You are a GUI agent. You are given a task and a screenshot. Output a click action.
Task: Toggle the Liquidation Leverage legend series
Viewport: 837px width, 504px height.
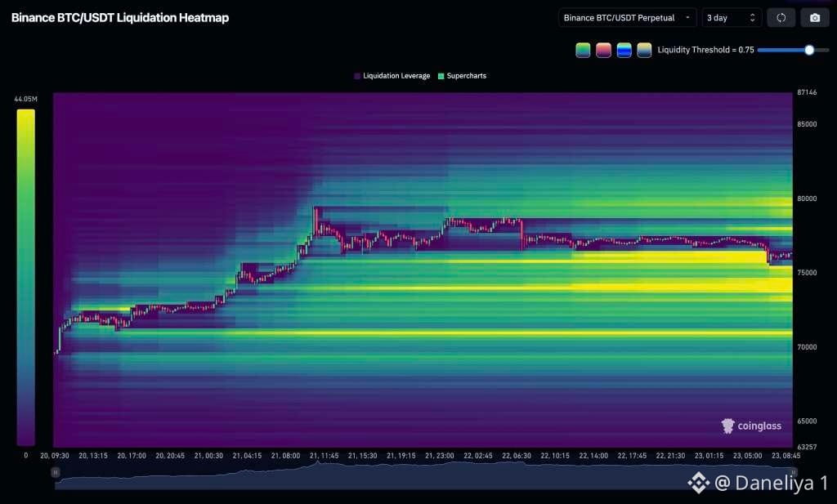click(x=392, y=76)
